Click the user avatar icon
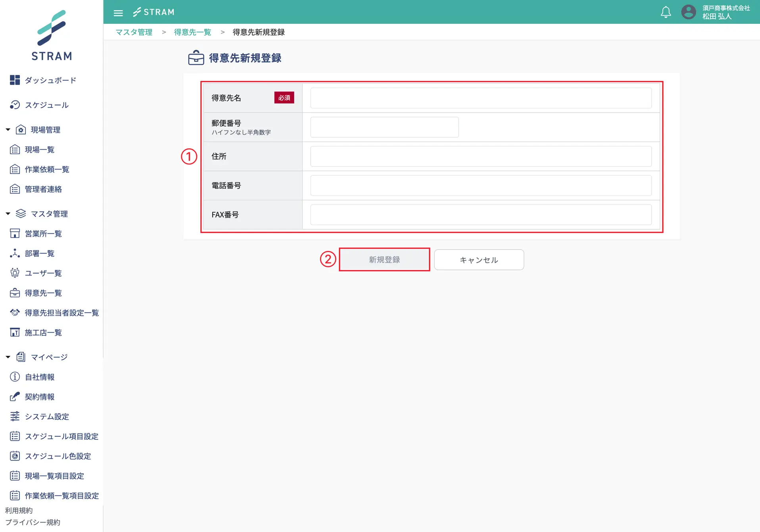Screen dimensions: 760x532 (x=688, y=12)
